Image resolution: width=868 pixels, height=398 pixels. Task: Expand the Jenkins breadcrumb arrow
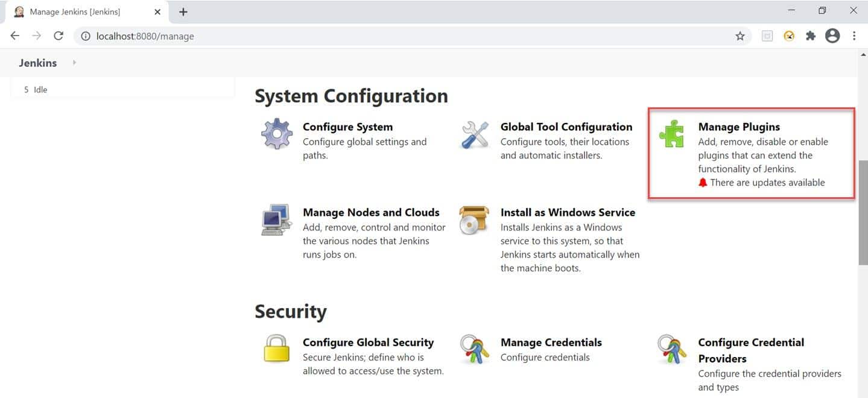click(x=74, y=63)
